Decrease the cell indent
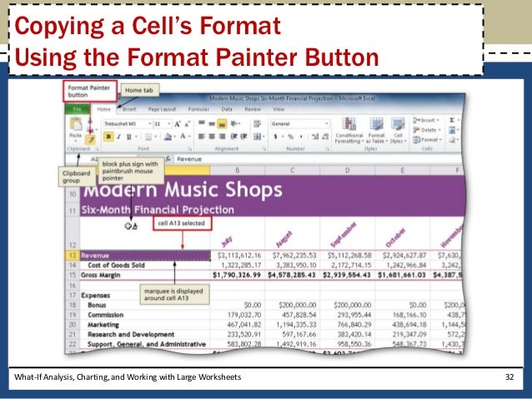This screenshot has height=399, width=532. tap(233, 137)
